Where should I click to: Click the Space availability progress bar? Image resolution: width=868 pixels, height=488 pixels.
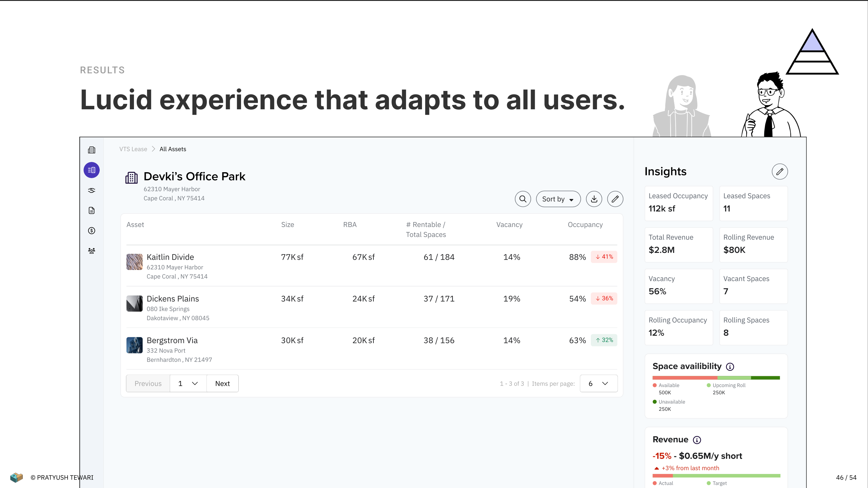[x=716, y=378]
